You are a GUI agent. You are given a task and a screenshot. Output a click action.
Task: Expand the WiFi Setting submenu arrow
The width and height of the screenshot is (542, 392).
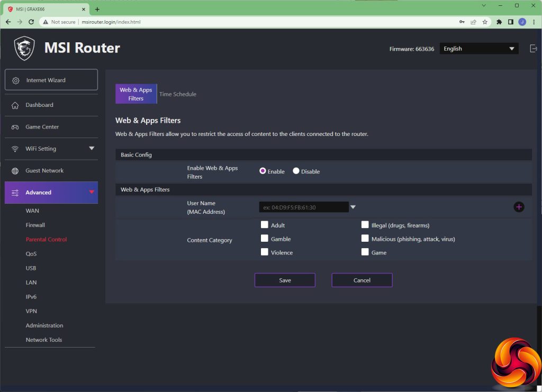coord(92,149)
